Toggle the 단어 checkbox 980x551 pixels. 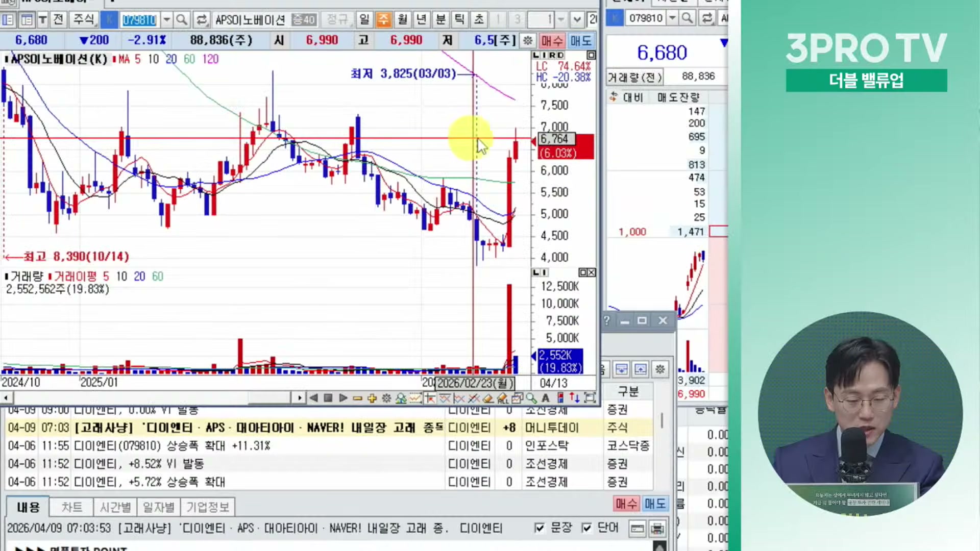(x=587, y=528)
